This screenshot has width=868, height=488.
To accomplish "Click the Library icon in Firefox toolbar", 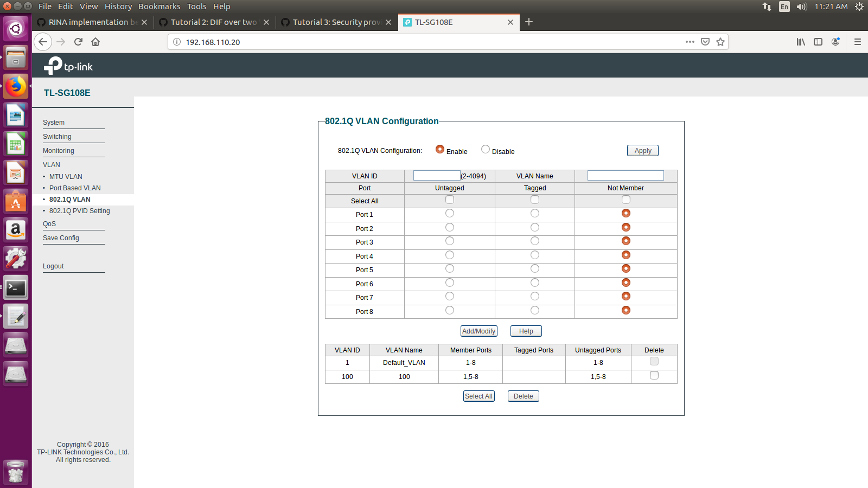I will tap(800, 42).
